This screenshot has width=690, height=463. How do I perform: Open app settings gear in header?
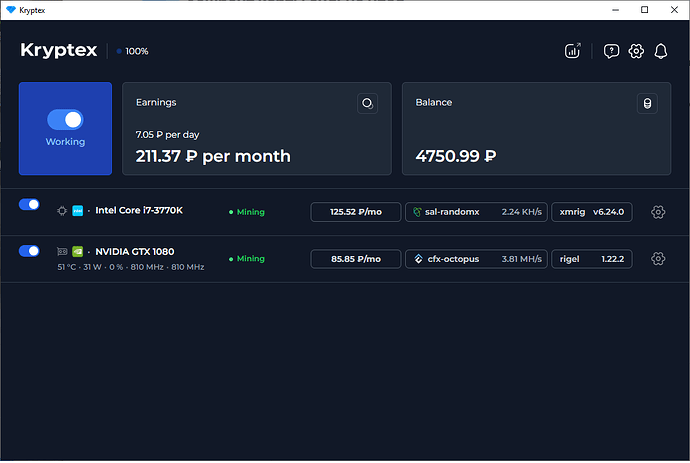636,51
